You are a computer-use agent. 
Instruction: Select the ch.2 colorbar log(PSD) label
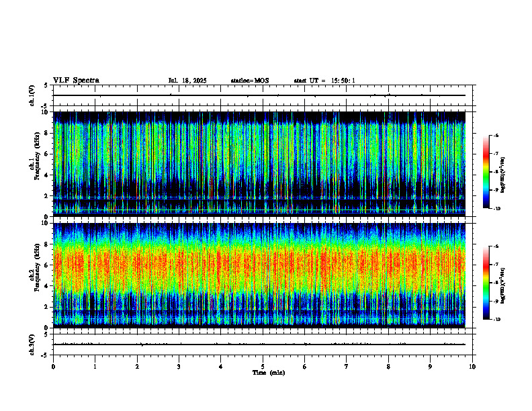coord(503,285)
